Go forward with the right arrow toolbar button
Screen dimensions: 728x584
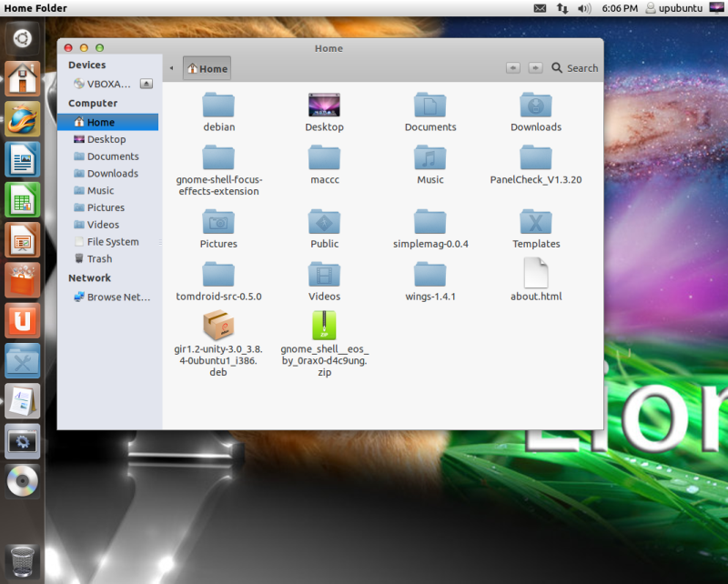coord(535,68)
